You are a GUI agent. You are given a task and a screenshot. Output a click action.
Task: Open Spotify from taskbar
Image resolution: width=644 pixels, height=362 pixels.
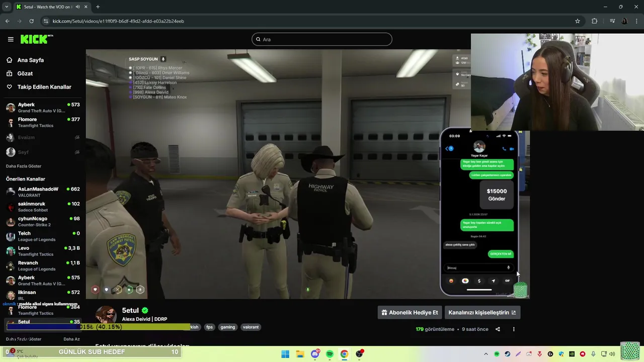pyautogui.click(x=330, y=354)
